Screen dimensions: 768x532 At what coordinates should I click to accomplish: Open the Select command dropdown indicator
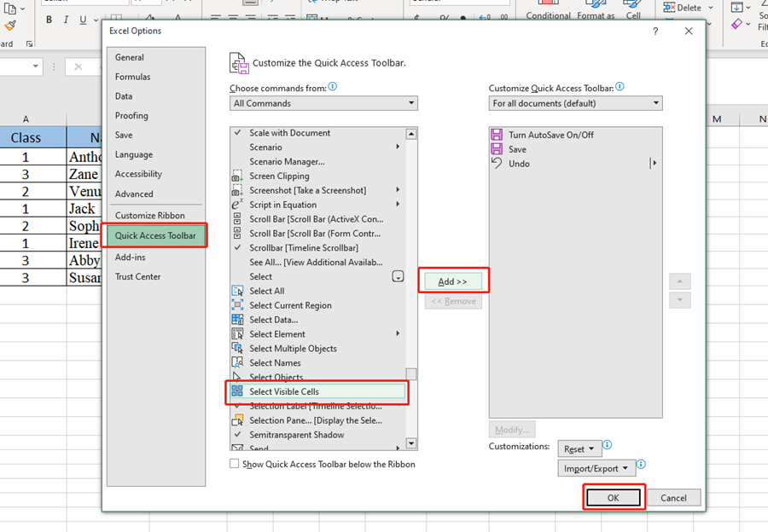click(x=398, y=276)
